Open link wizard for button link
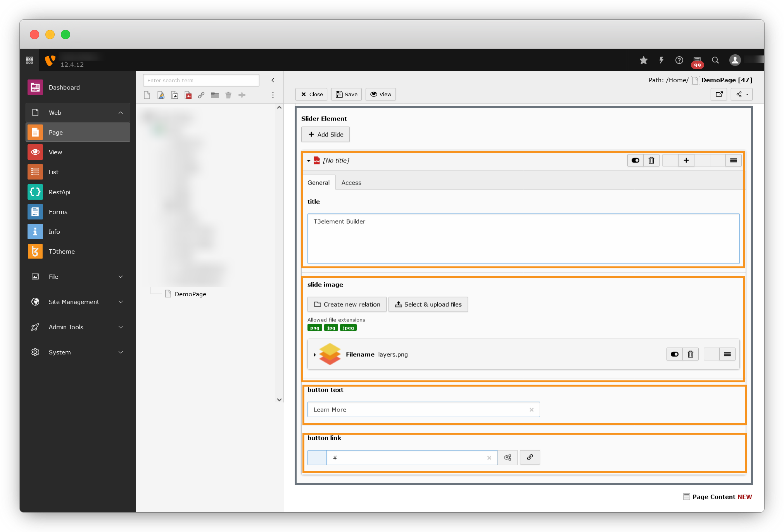 (530, 458)
